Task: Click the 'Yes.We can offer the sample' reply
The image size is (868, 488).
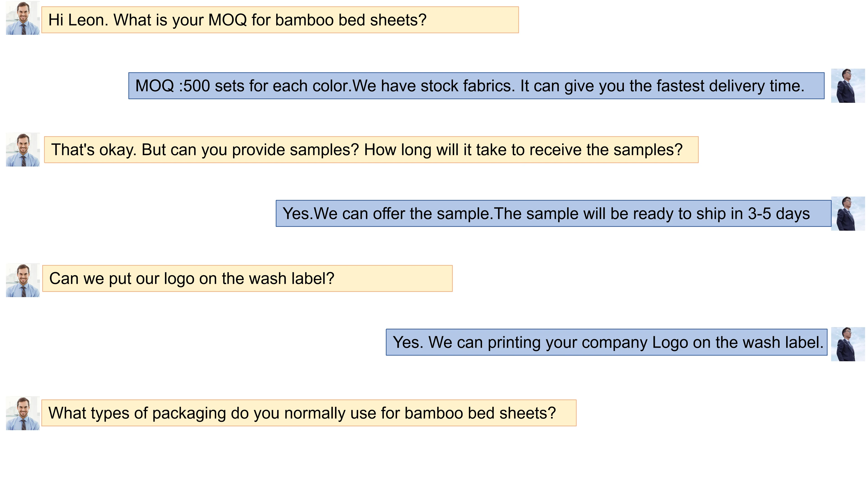Action: pyautogui.click(x=553, y=213)
